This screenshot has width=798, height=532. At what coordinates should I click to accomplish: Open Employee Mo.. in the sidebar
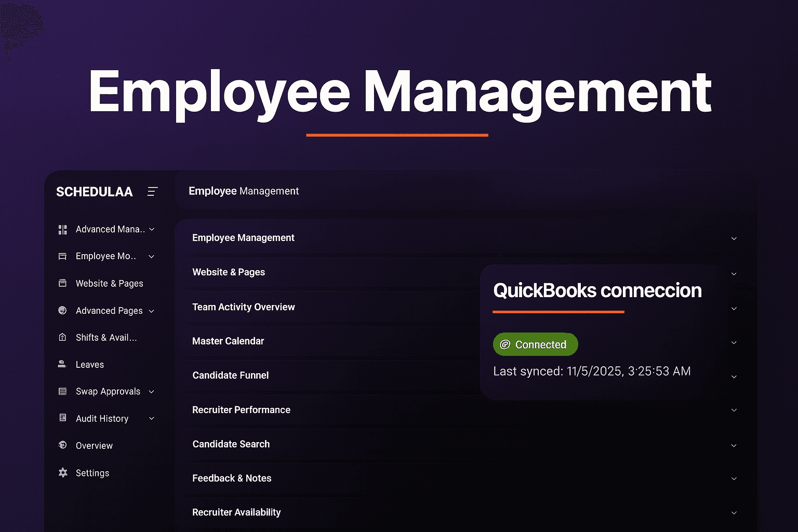pyautogui.click(x=106, y=256)
